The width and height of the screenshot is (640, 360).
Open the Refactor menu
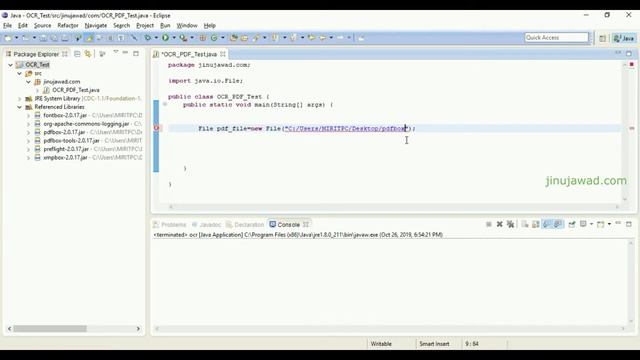(68, 25)
